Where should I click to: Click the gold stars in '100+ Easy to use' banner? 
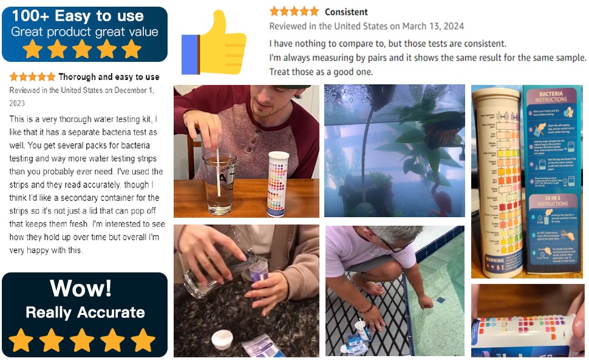click(x=82, y=49)
